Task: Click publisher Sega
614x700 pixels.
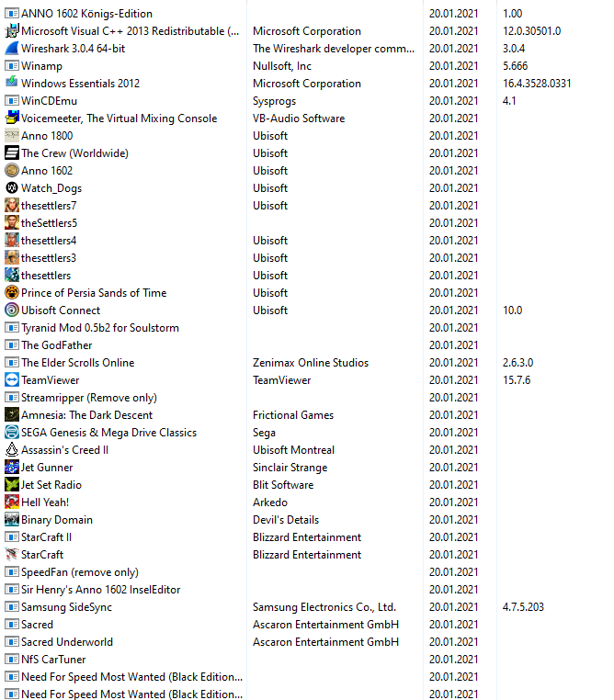Action: 264,433
